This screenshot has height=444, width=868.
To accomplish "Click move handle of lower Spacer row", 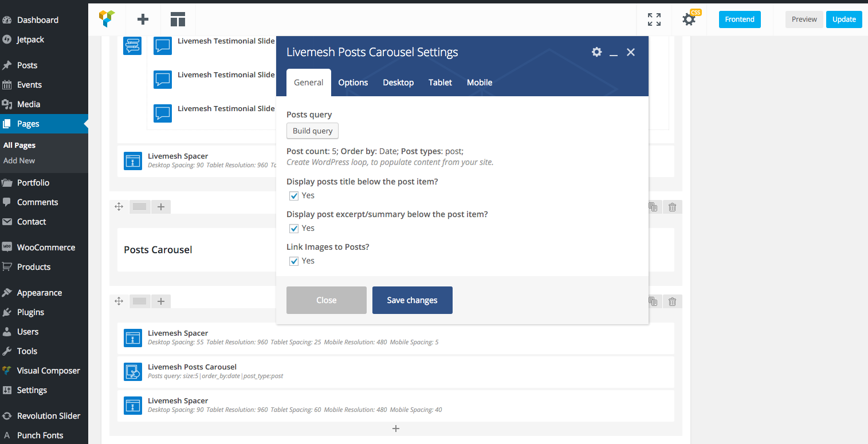I will tap(119, 301).
